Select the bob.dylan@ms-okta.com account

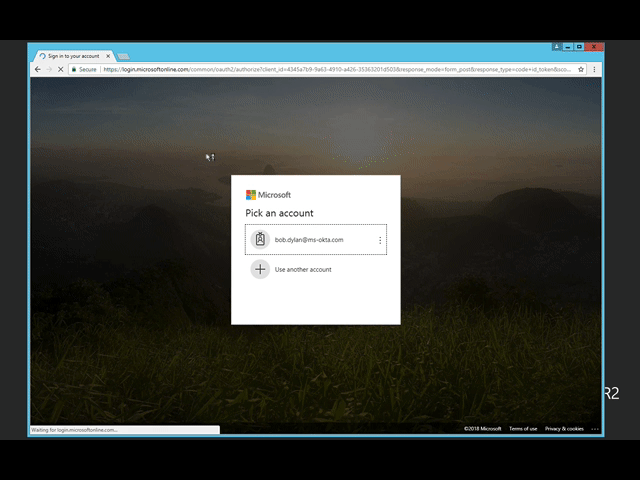tap(309, 240)
